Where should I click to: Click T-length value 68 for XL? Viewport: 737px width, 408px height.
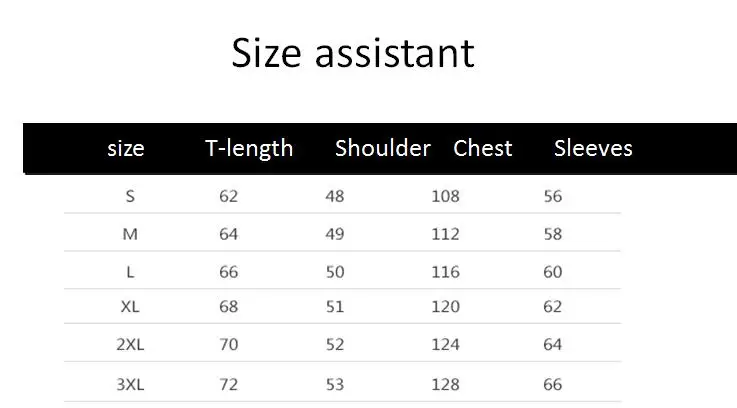(228, 306)
